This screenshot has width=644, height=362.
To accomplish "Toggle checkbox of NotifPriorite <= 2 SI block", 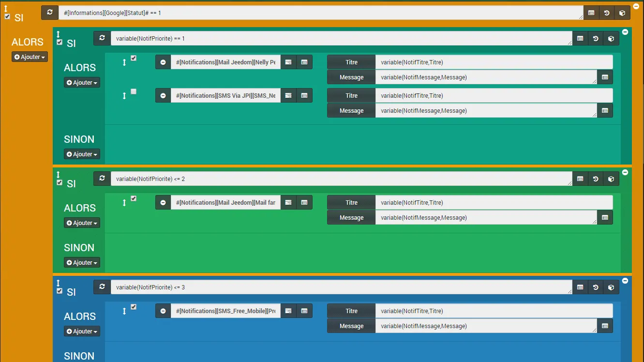I will (x=60, y=182).
